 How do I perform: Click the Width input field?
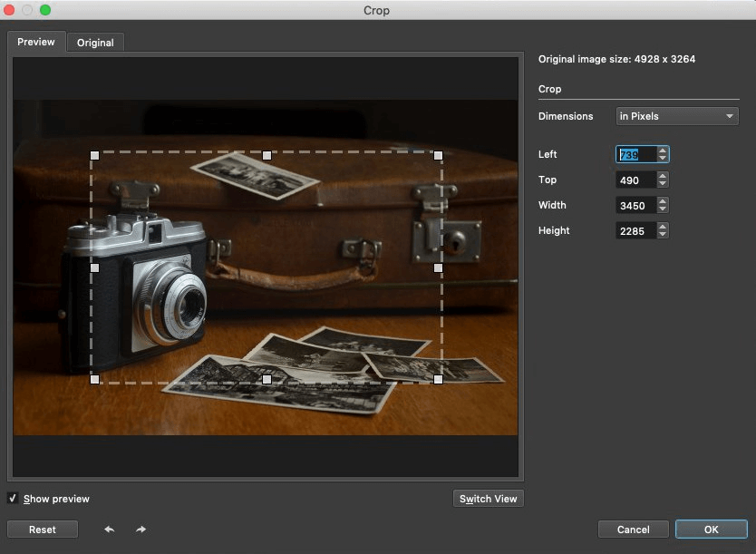point(635,206)
